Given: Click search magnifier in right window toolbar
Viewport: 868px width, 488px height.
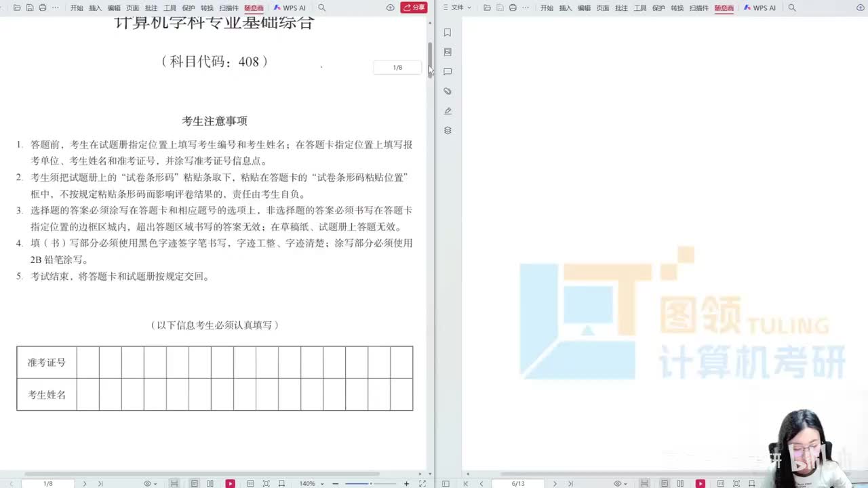Looking at the screenshot, I should (792, 7).
